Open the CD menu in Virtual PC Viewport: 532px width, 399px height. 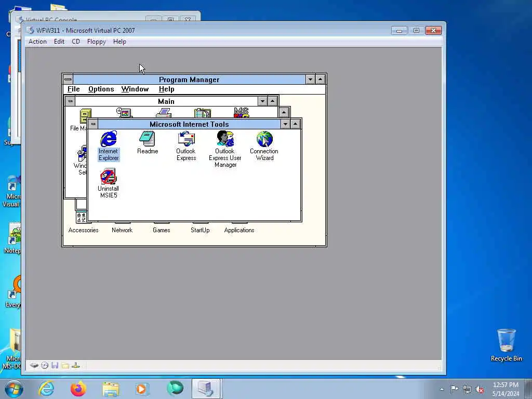pos(76,42)
